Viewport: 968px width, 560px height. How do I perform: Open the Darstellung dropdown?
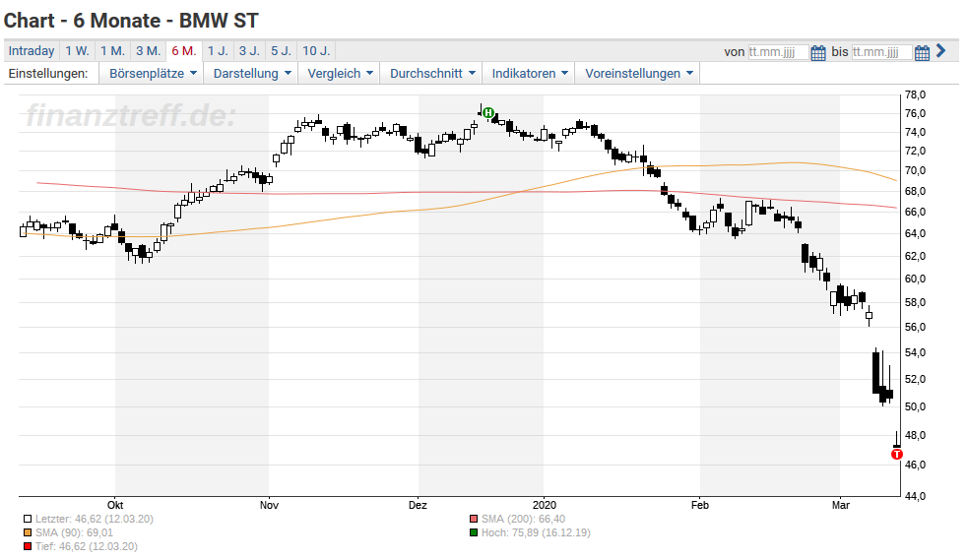click(251, 74)
